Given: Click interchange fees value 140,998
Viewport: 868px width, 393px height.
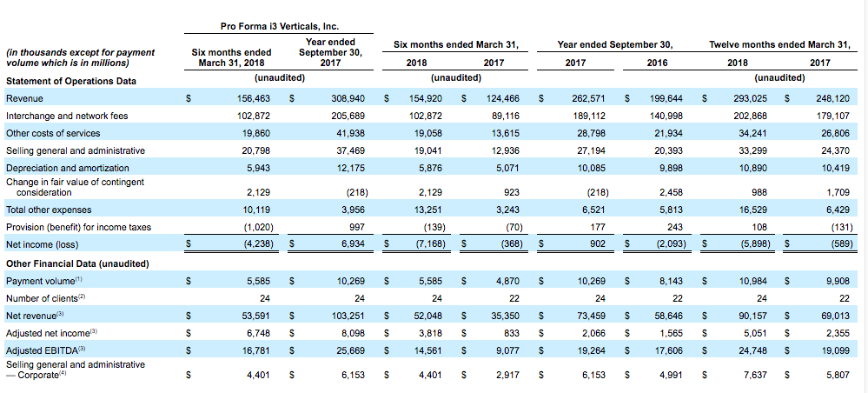Looking at the screenshot, I should coord(667,116).
